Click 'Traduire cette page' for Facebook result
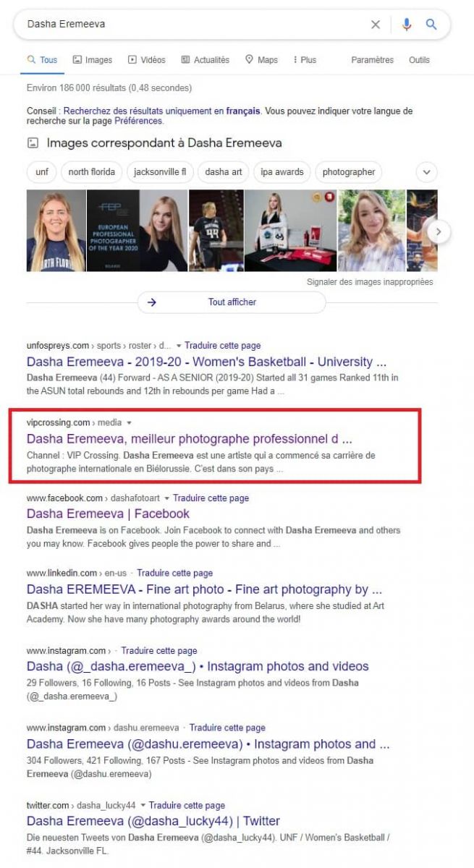The height and width of the screenshot is (868, 474). click(211, 498)
